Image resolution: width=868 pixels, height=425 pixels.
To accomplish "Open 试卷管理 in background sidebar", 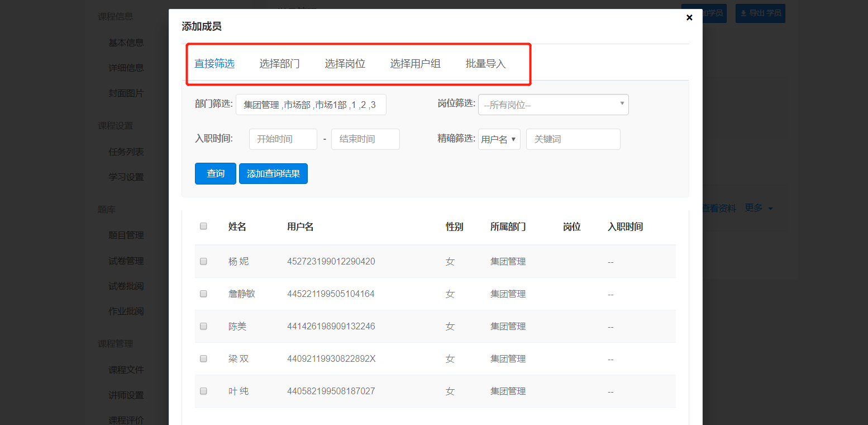I will pyautogui.click(x=126, y=261).
